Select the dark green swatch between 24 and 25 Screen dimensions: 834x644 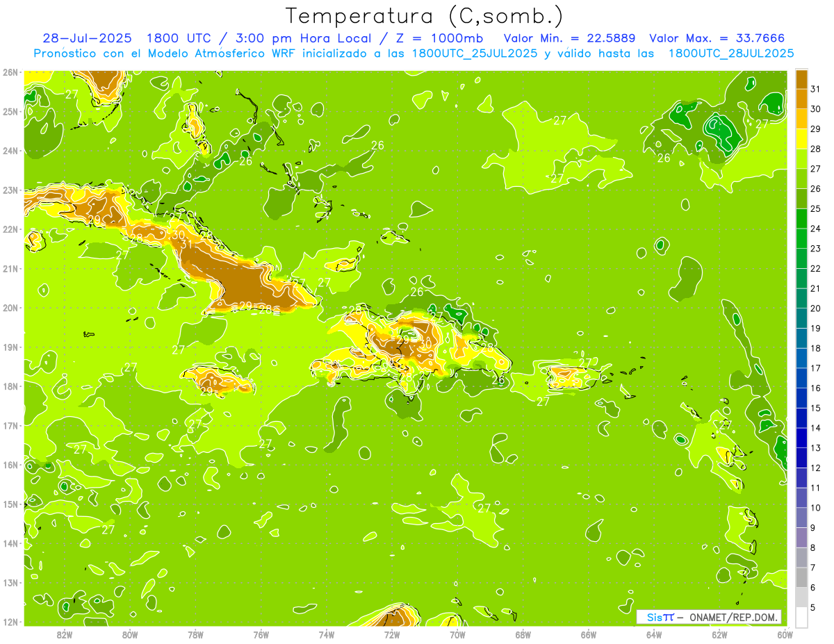pyautogui.click(x=801, y=218)
